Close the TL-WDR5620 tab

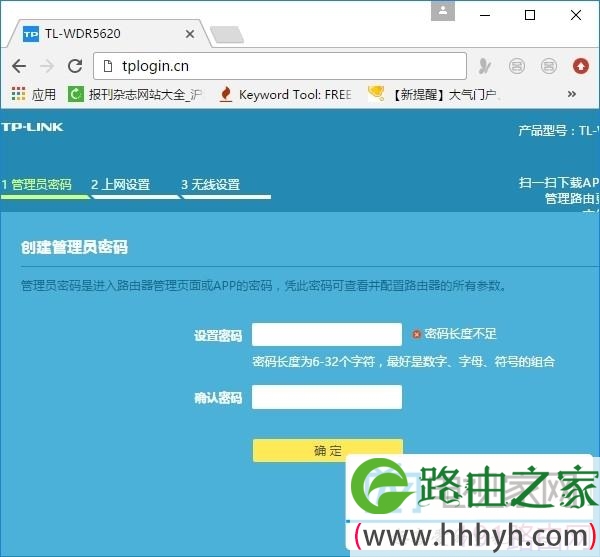pos(190,34)
